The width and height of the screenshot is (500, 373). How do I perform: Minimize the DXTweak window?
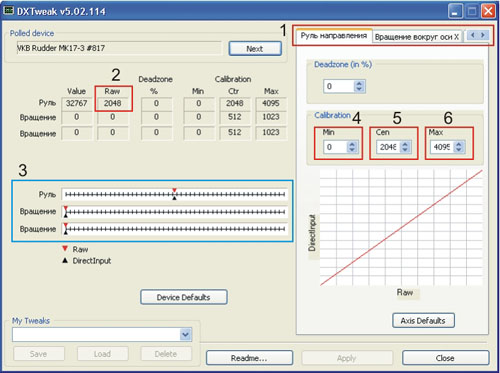coord(455,11)
